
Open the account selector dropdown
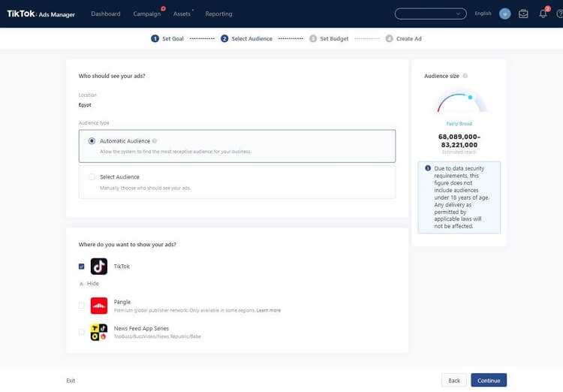pos(430,14)
